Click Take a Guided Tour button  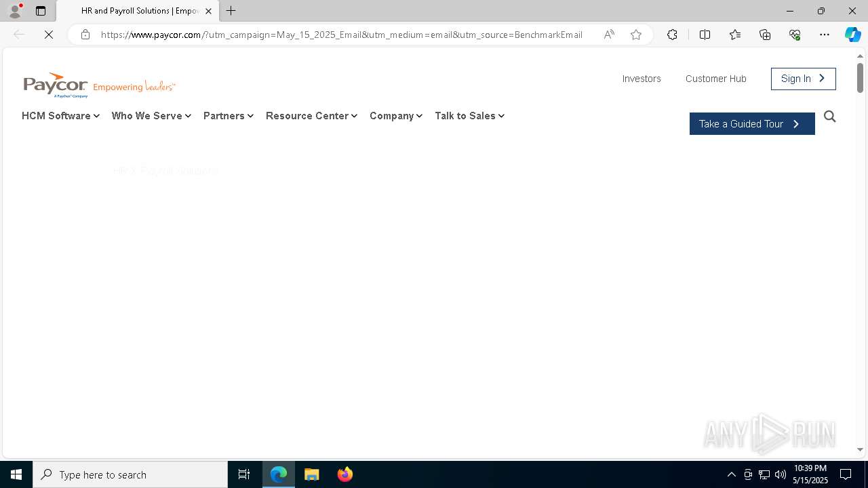point(752,124)
